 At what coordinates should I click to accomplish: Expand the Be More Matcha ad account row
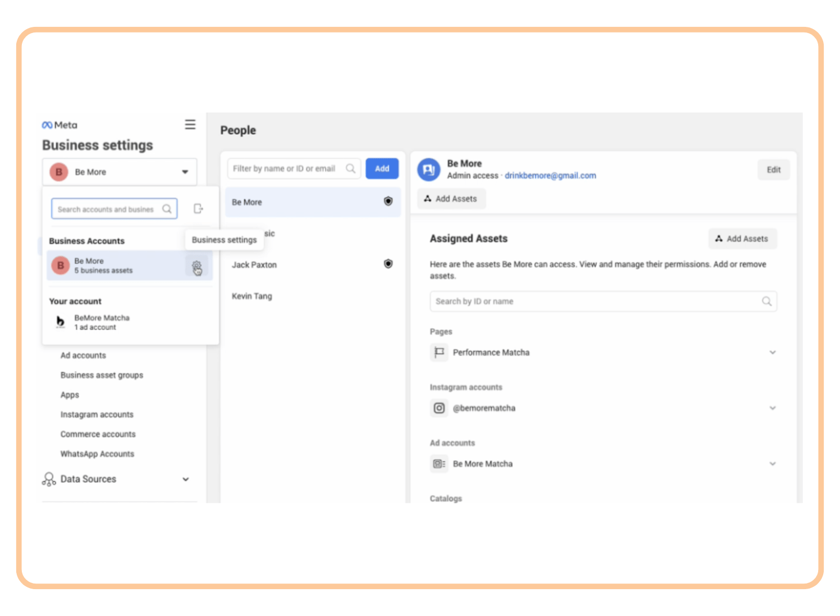[x=773, y=464]
